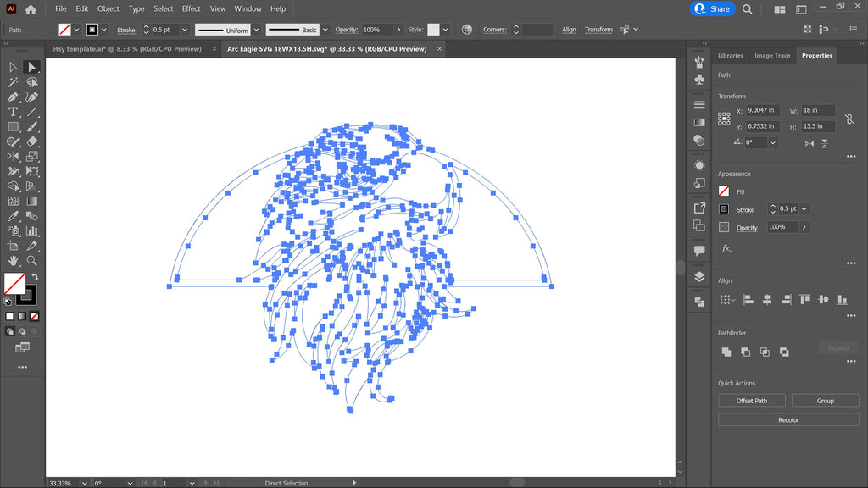The image size is (868, 488).
Task: Open the Comments panel icon
Action: pos(699,251)
